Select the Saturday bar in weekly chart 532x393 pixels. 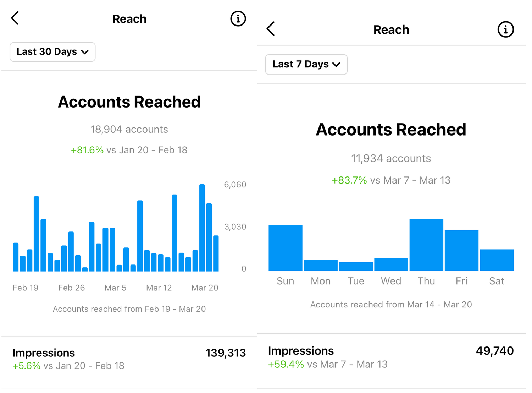pyautogui.click(x=497, y=260)
